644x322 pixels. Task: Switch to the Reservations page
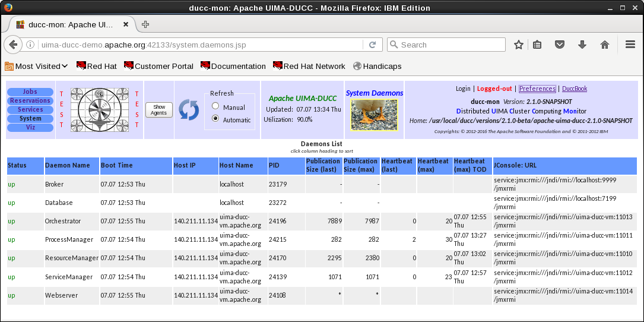pos(30,100)
